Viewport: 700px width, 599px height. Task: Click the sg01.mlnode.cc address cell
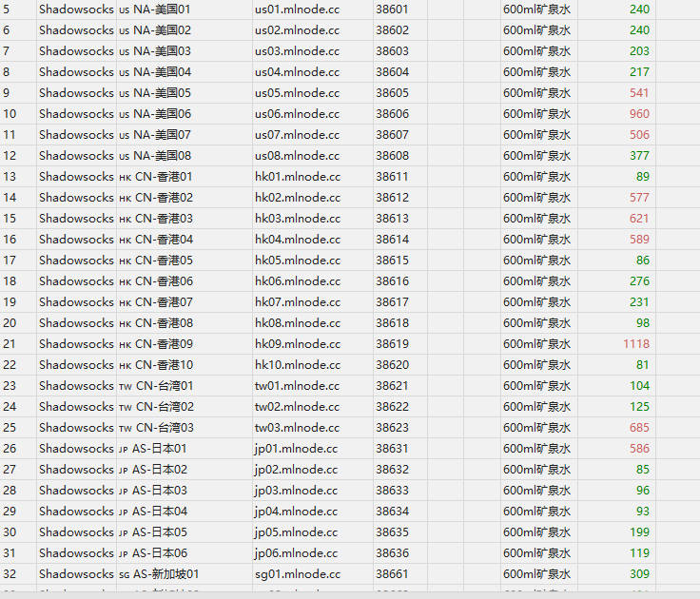coord(297,573)
